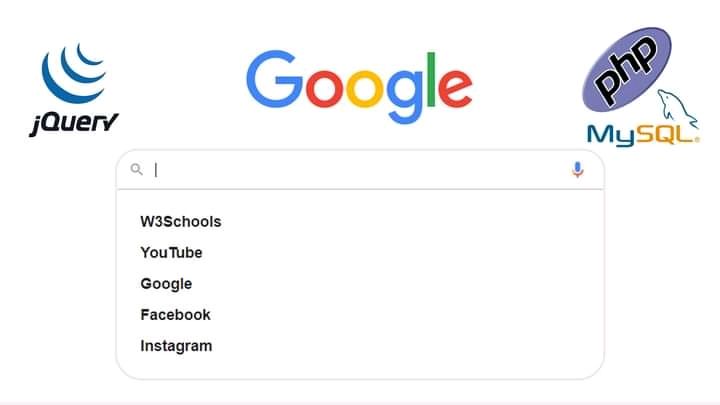Click the blue jQuery swoosh emblem

tap(73, 73)
